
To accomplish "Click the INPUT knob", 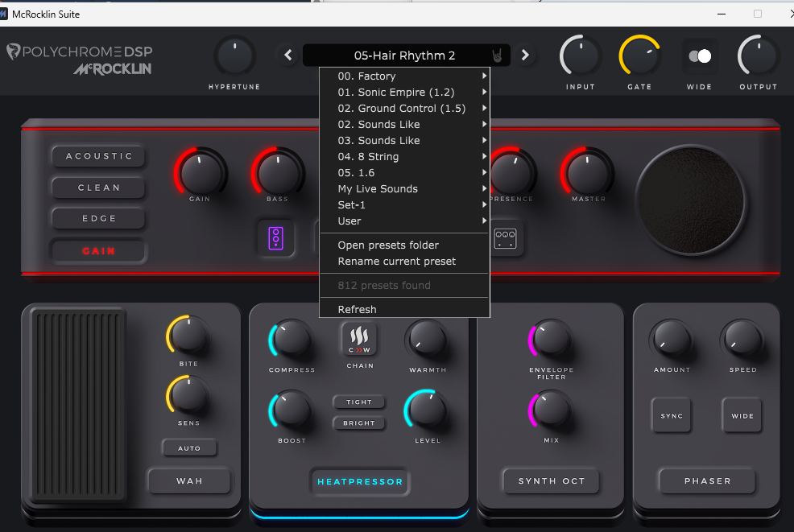I will pyautogui.click(x=581, y=56).
